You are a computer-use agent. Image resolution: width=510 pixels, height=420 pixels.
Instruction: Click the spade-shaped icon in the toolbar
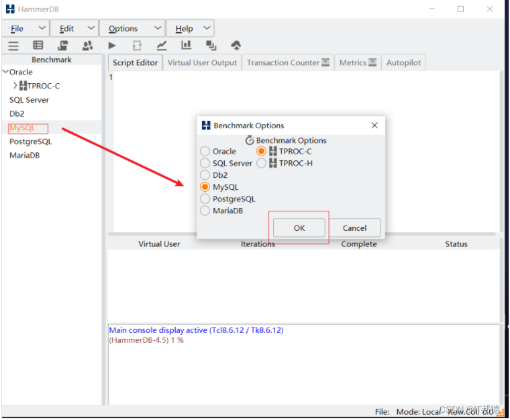236,46
